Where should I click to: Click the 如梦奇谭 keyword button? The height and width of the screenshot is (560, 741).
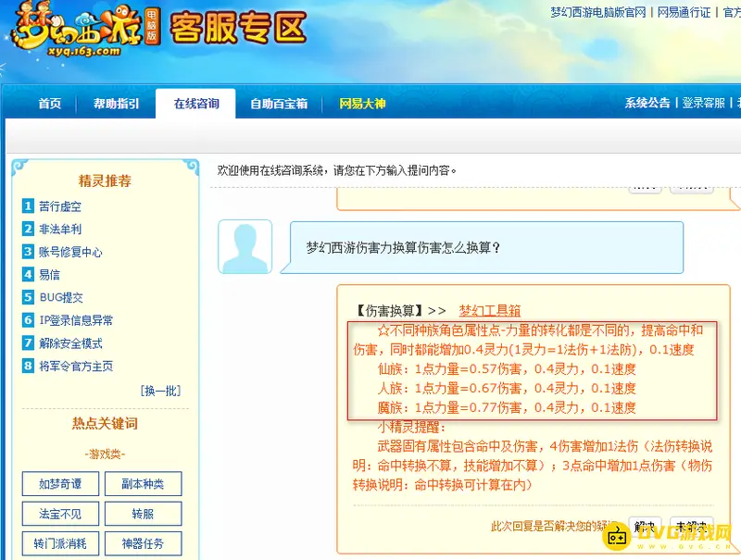(60, 483)
